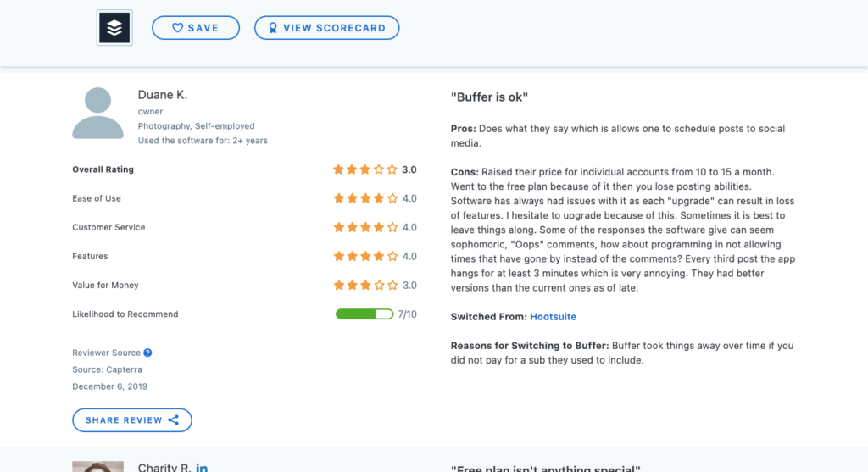Open the View Scorecard button
This screenshot has height=472, width=868.
326,28
